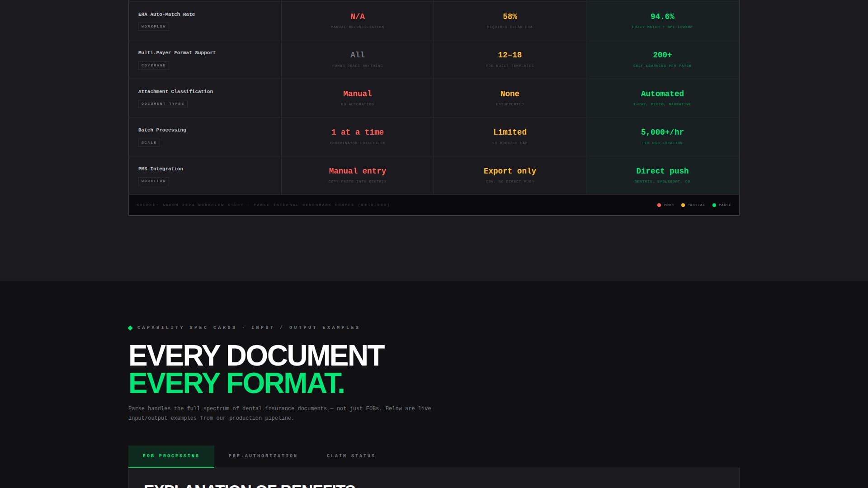Viewport: 868px width, 488px height.
Task: Click the yellow "58%" value
Action: pyautogui.click(x=510, y=17)
